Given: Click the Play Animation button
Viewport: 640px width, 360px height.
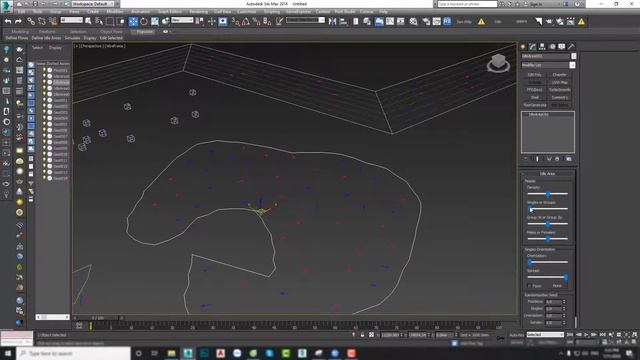Looking at the screenshot, I should point(586,335).
